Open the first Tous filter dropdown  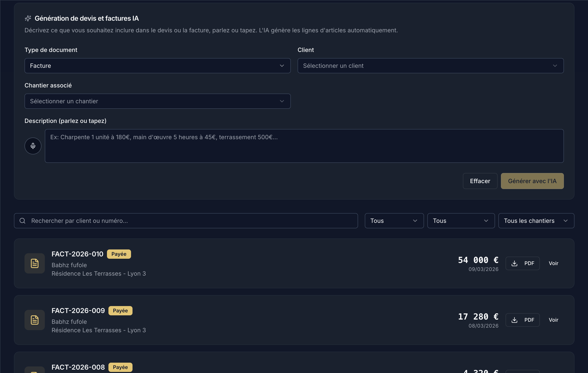click(x=394, y=221)
